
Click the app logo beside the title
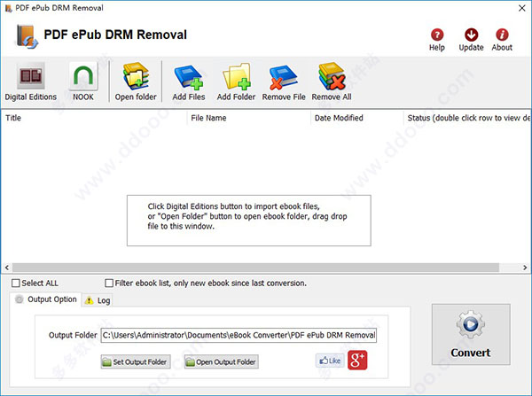pyautogui.click(x=27, y=36)
